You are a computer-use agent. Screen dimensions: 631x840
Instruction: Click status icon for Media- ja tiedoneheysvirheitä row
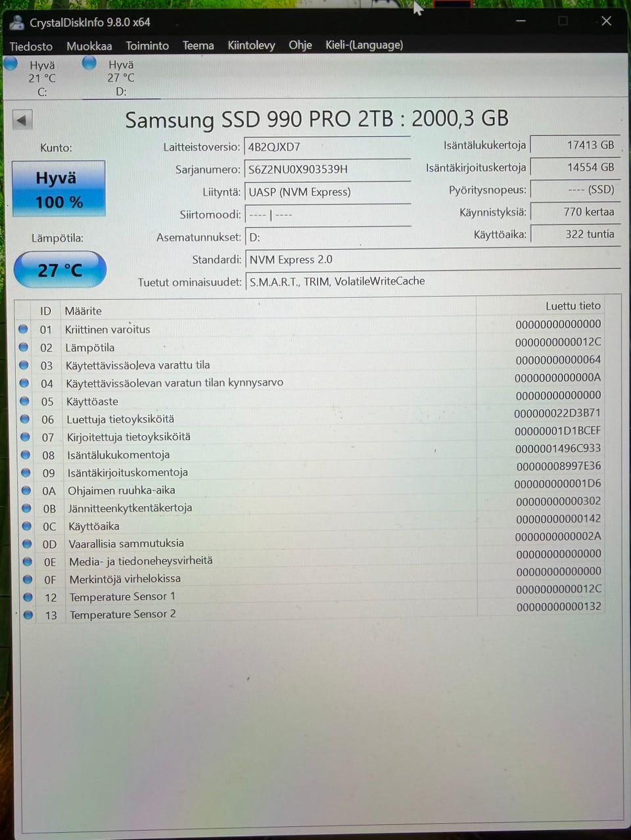pos(28,561)
